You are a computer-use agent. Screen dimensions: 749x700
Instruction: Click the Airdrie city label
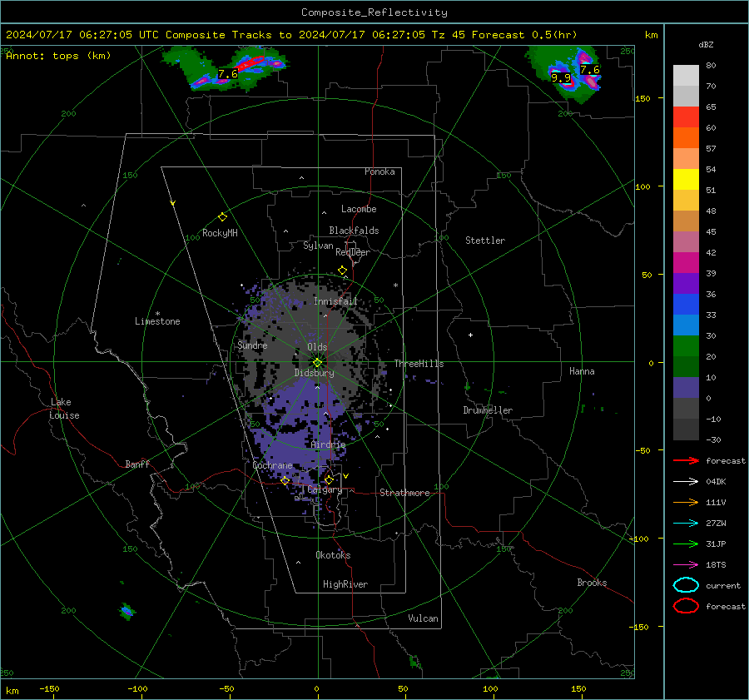click(x=328, y=444)
